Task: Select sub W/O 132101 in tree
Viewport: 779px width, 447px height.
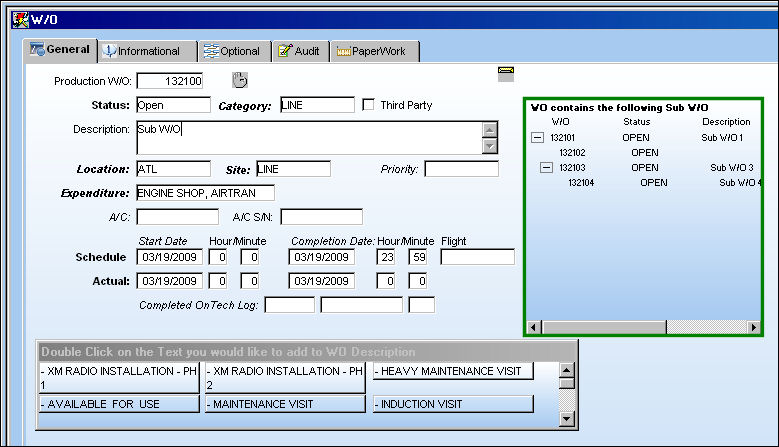Action: 562,138
